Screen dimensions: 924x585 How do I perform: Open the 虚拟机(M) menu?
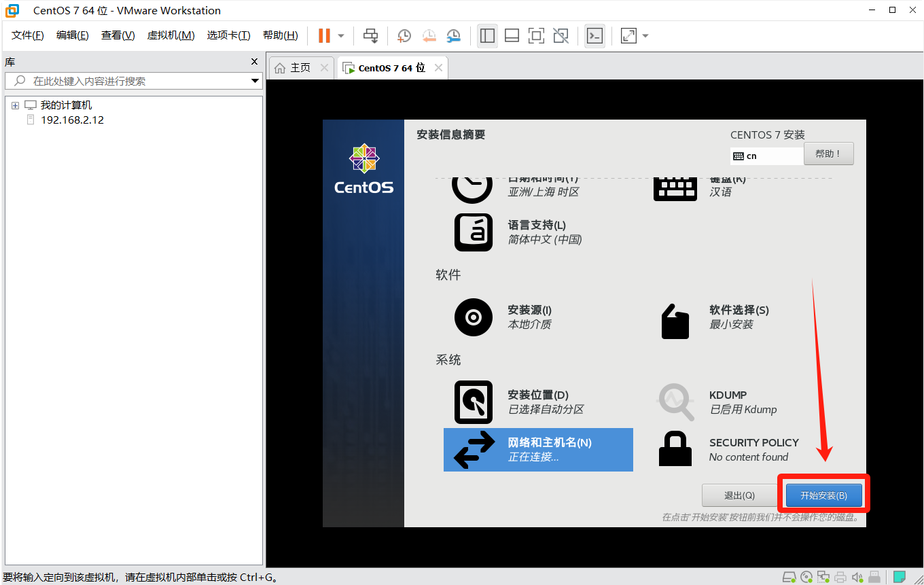tap(171, 35)
